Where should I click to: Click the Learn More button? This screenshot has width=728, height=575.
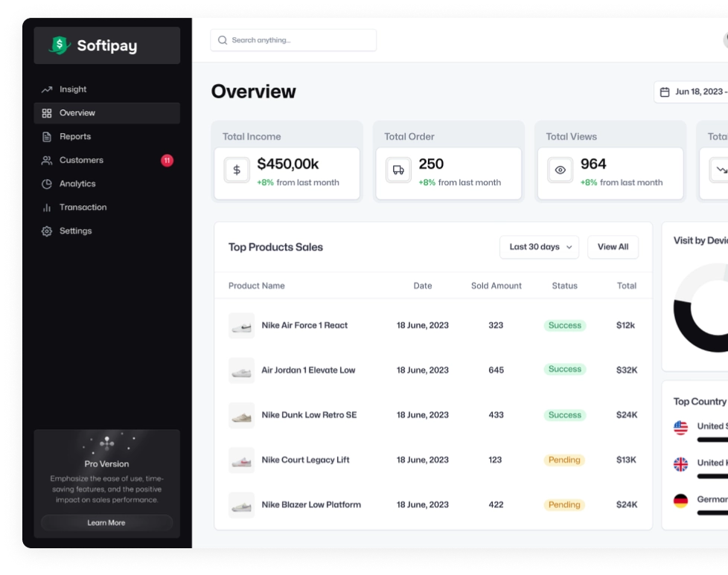[x=106, y=523]
